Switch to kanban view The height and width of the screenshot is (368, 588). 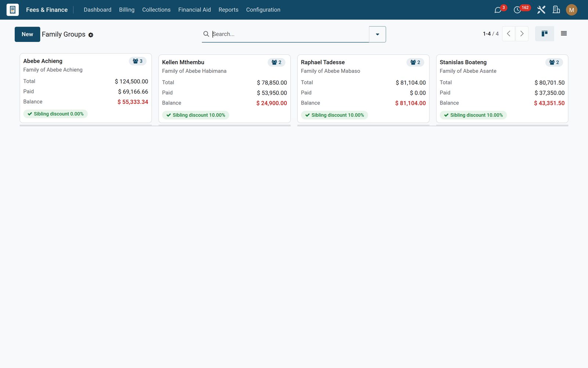(x=545, y=34)
